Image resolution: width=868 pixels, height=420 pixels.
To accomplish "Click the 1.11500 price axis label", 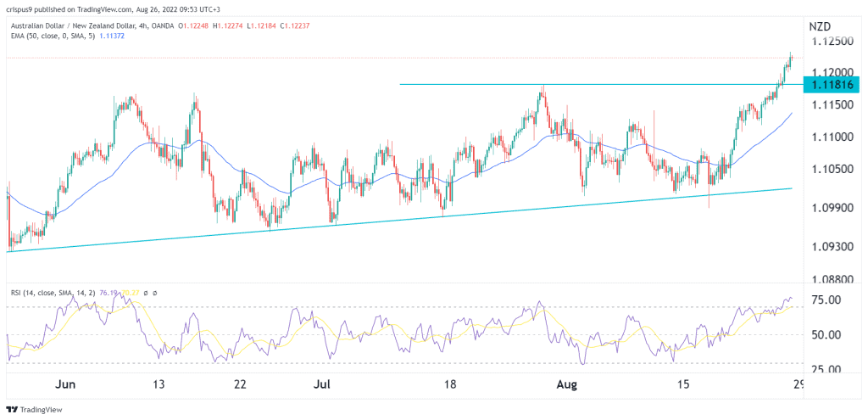I will click(834, 104).
